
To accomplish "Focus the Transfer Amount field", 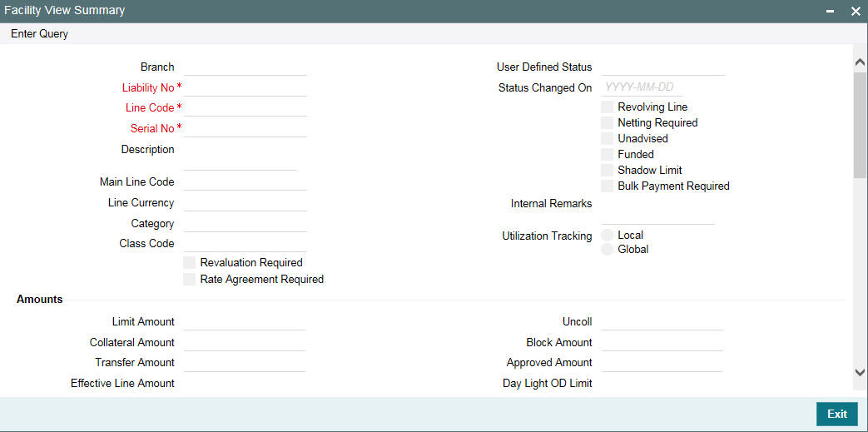I will [x=245, y=363].
